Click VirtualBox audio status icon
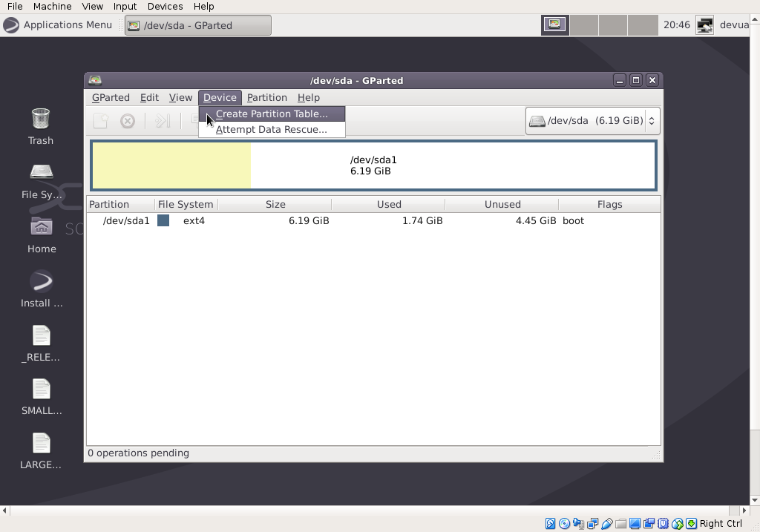This screenshot has width=760, height=532. tap(578, 523)
